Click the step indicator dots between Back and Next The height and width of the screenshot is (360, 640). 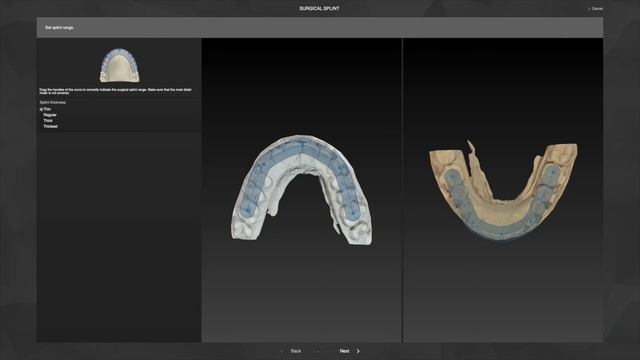tap(320, 351)
